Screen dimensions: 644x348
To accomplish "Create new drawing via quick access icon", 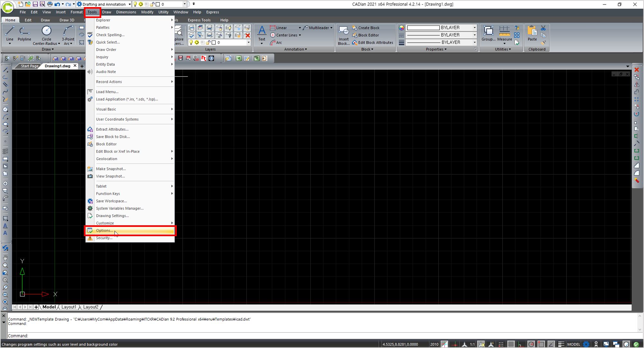I will click(21, 4).
